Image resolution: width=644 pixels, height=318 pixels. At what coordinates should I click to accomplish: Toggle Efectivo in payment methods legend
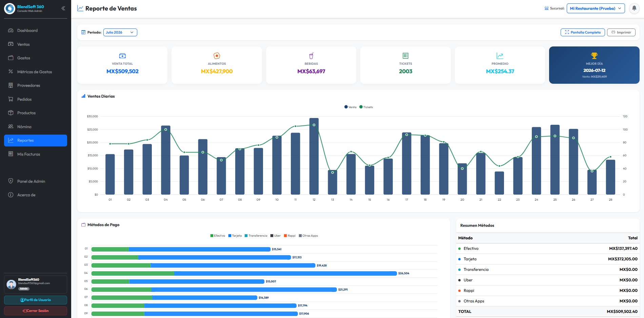218,236
